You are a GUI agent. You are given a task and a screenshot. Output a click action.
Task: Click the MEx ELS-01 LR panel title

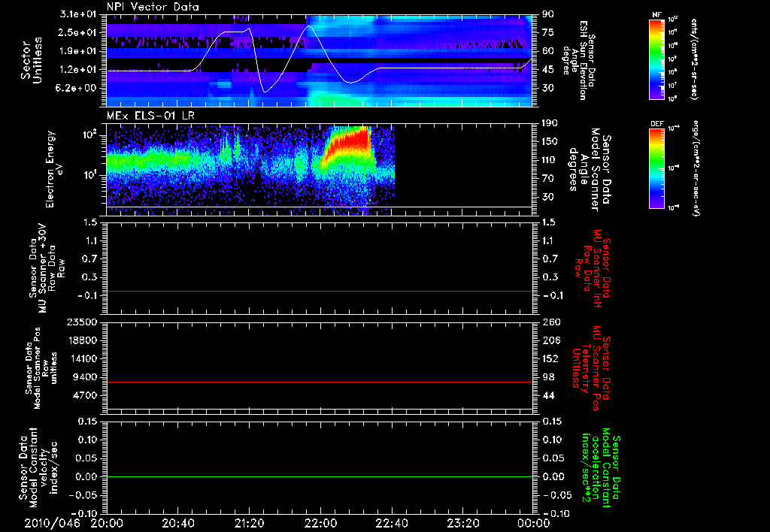point(150,116)
